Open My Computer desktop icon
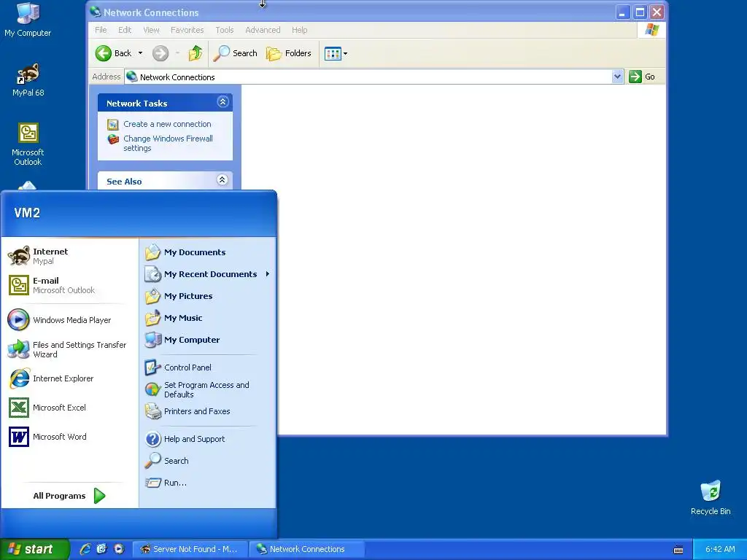The image size is (747, 560). pos(28,20)
